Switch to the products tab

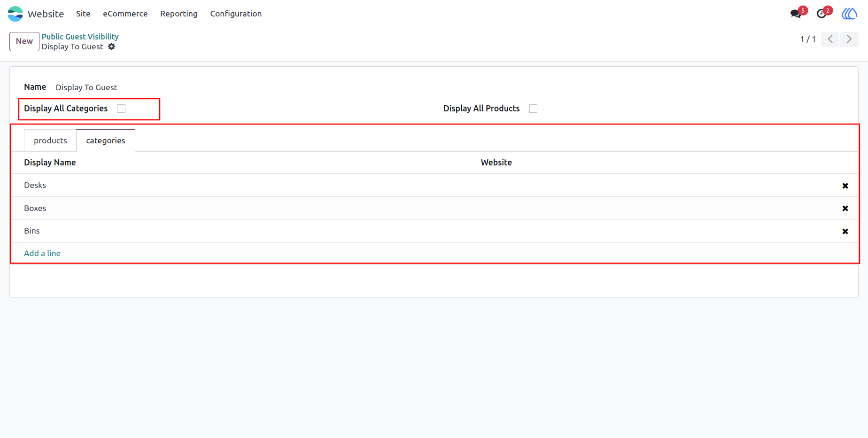click(x=50, y=141)
